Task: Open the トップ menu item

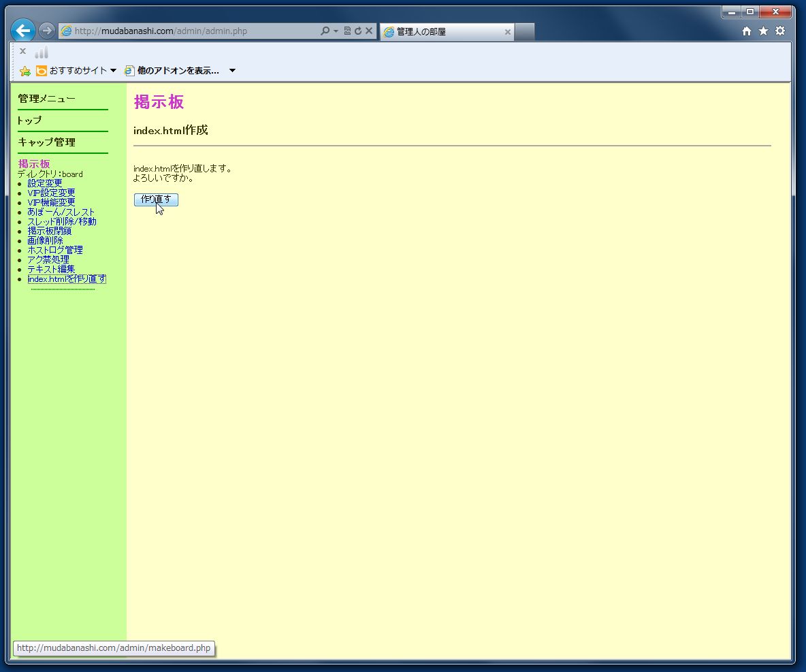Action: click(x=29, y=121)
